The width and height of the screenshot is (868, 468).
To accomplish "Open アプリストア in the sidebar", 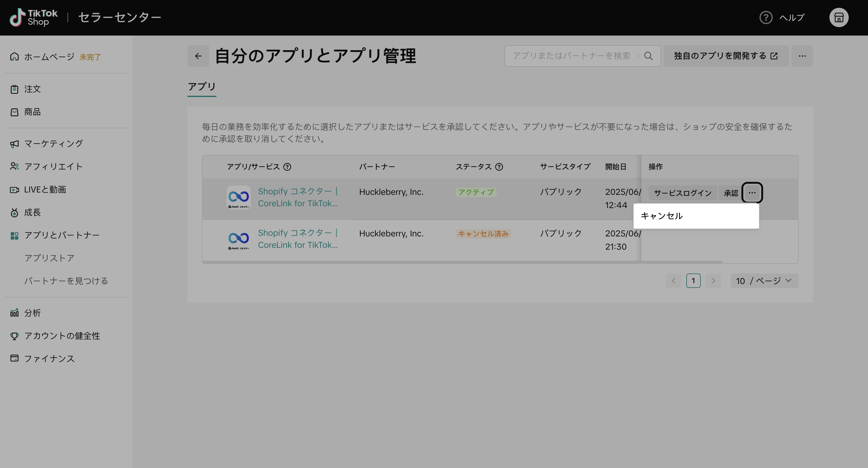I will coord(49,258).
